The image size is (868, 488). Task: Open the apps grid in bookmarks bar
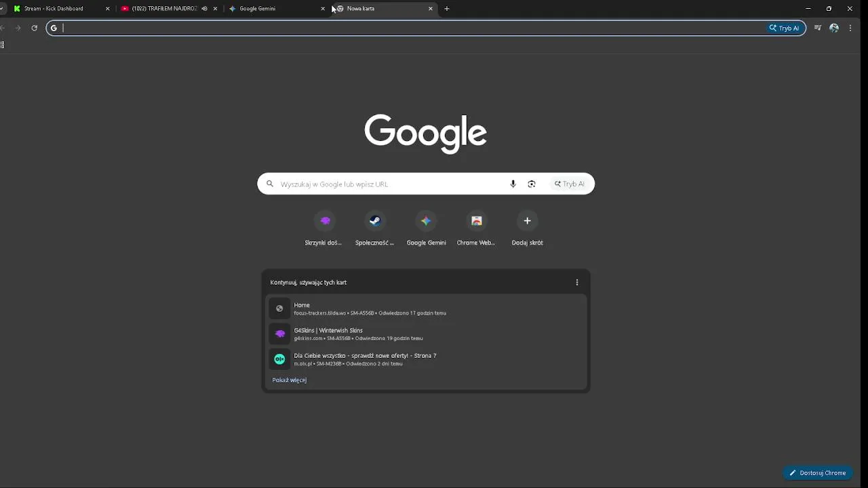pyautogui.click(x=3, y=45)
